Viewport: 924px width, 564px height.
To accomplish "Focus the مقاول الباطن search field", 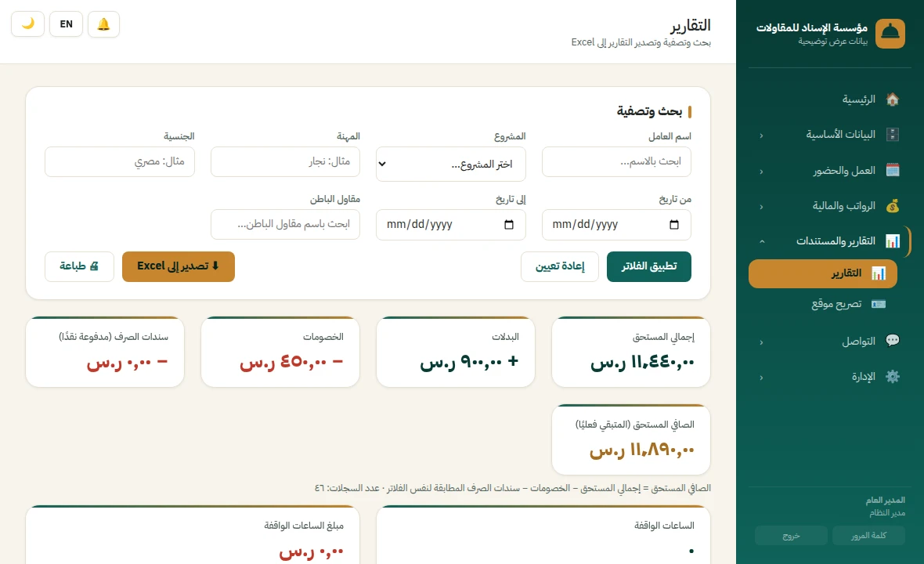I will (x=285, y=225).
